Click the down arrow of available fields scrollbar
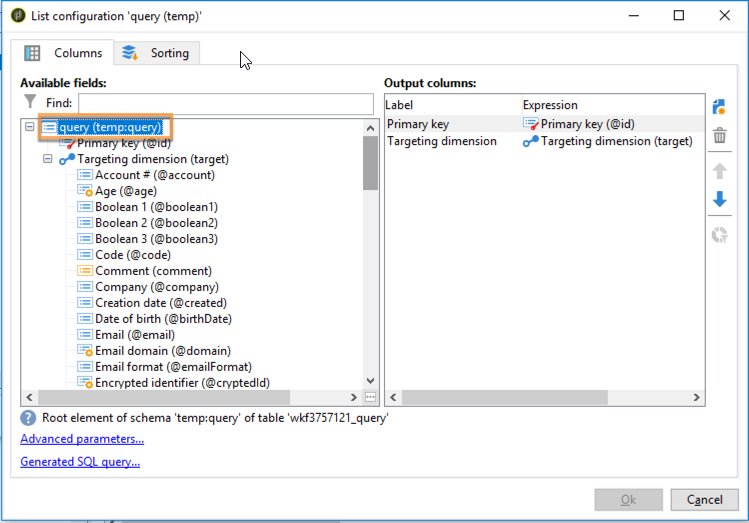The width and height of the screenshot is (749, 523). click(370, 381)
